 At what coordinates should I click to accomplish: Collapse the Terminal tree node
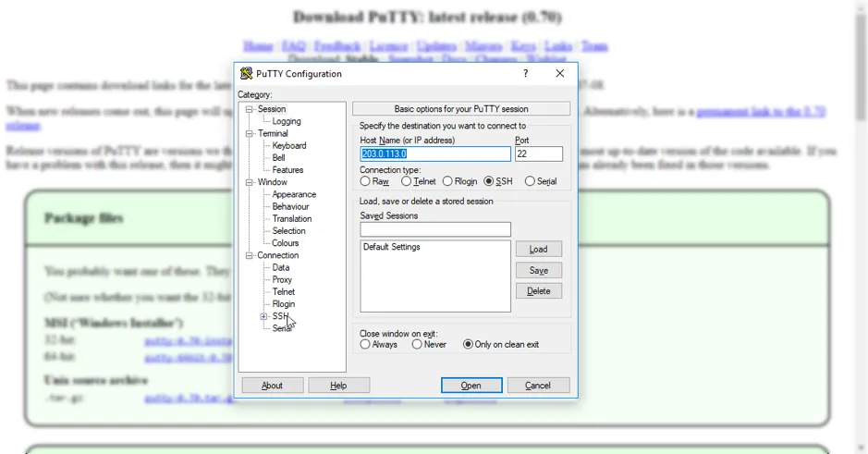tap(249, 133)
